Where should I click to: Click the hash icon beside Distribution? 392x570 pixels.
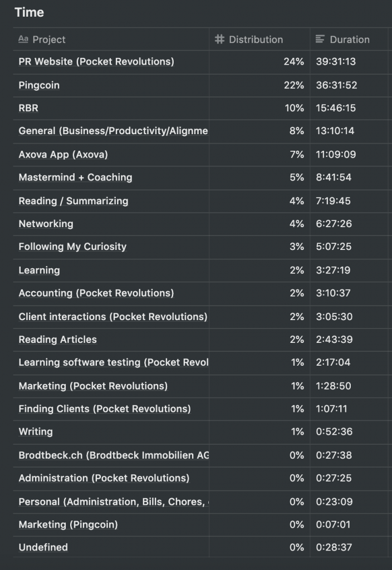(219, 40)
